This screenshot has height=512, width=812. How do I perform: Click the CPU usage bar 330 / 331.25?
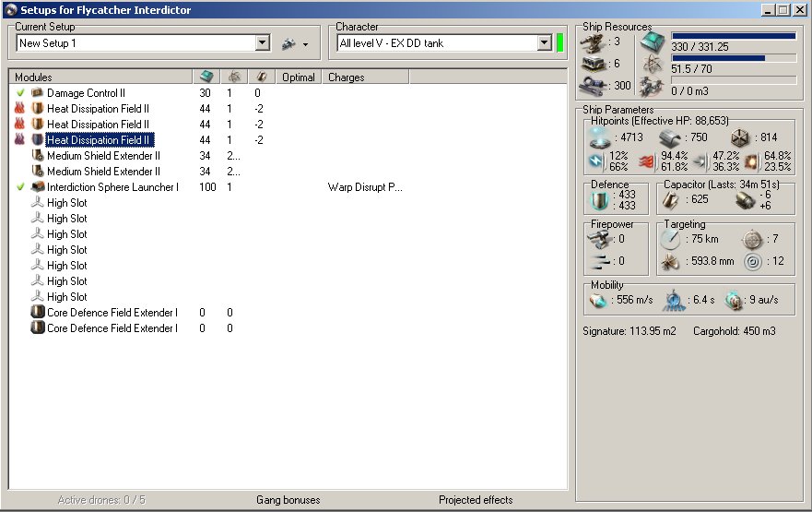coord(734,36)
